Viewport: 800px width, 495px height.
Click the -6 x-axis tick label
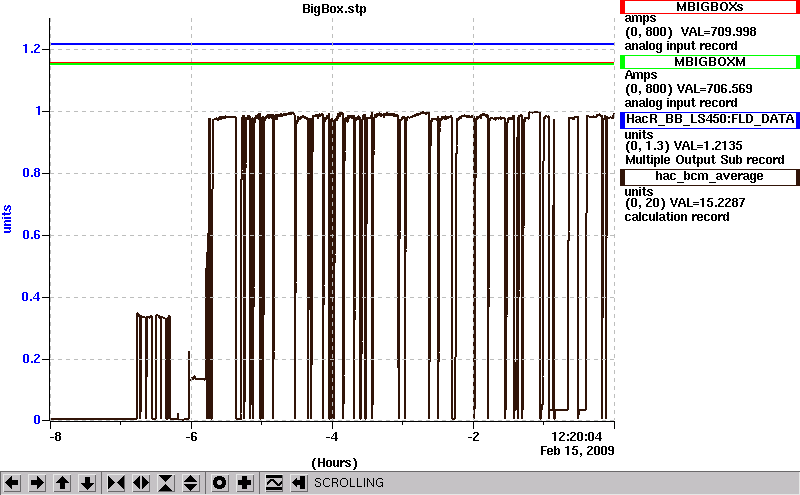point(191,437)
